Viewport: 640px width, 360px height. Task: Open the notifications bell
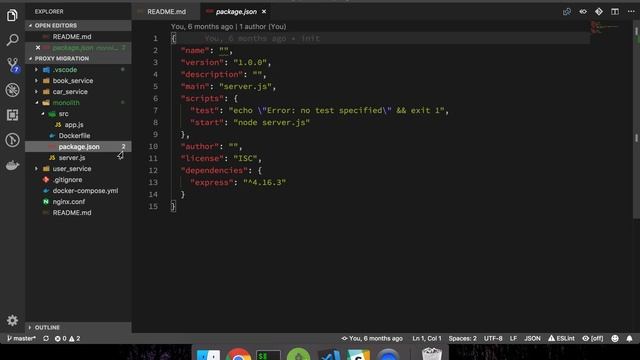click(x=629, y=338)
